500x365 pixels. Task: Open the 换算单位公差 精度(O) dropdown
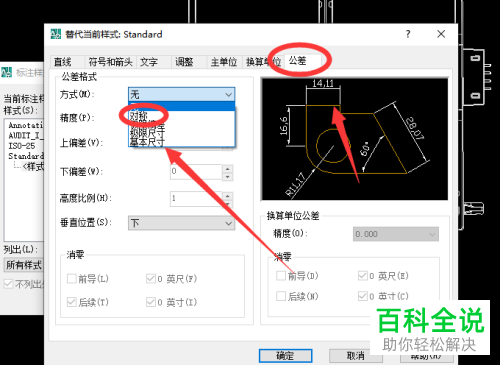[396, 234]
